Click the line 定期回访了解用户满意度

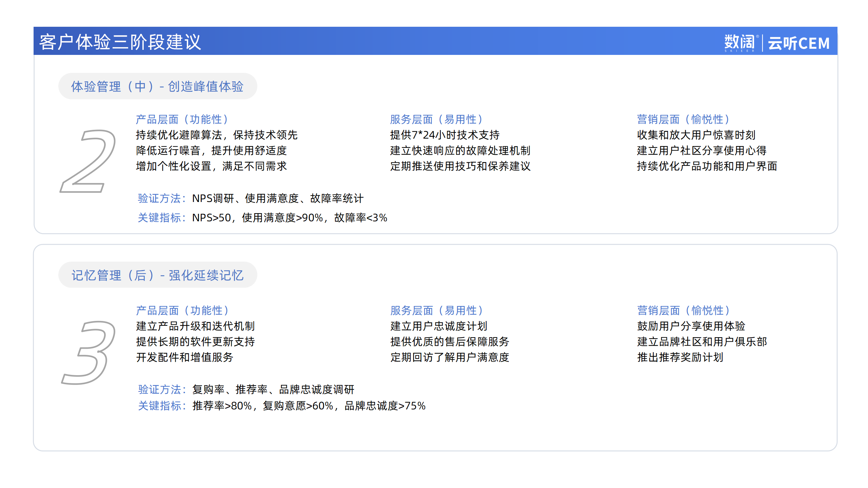(x=450, y=357)
